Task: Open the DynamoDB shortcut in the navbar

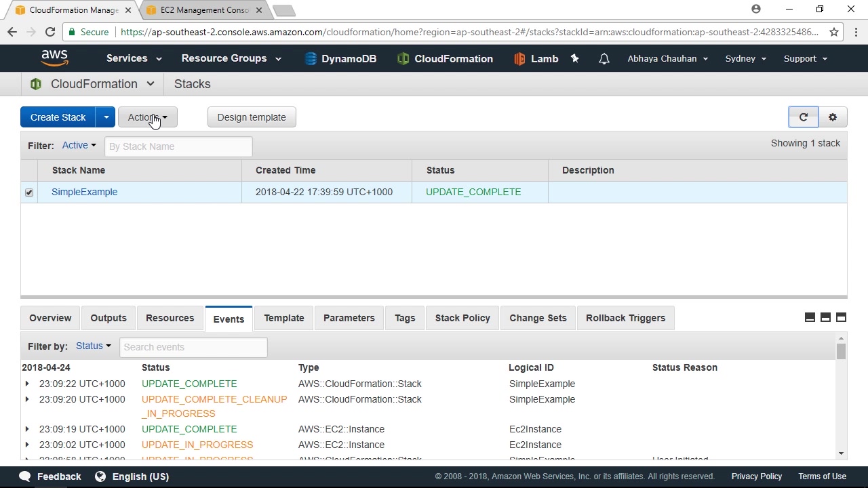Action: [340, 58]
